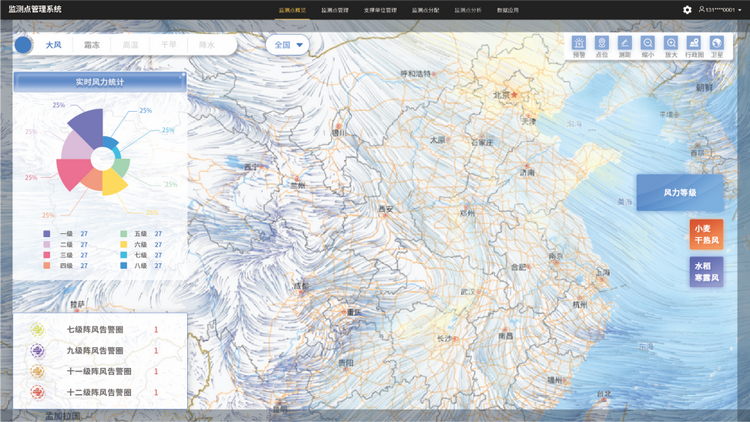Image resolution: width=750 pixels, height=422 pixels.
Task: Click the 水稻寒露风 purple button
Action: tap(705, 271)
